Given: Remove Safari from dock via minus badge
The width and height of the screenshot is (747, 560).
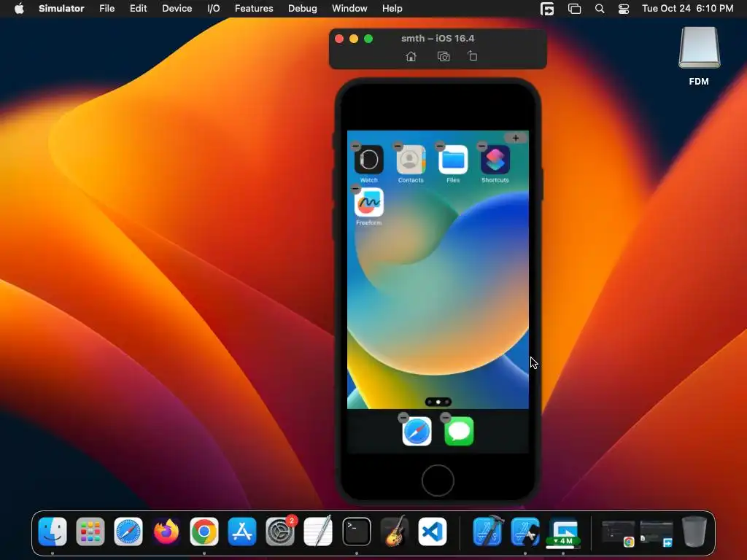Looking at the screenshot, I should click(403, 418).
